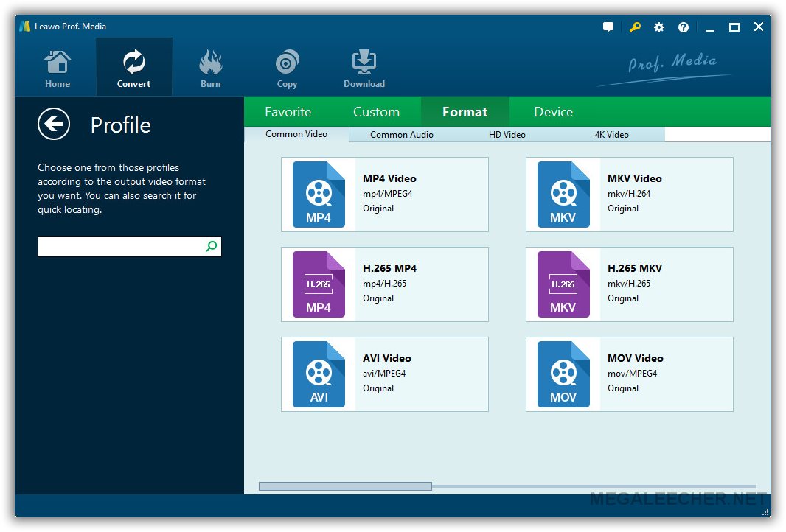786x532 pixels.
Task: Open settings via the gear icon
Action: [659, 27]
